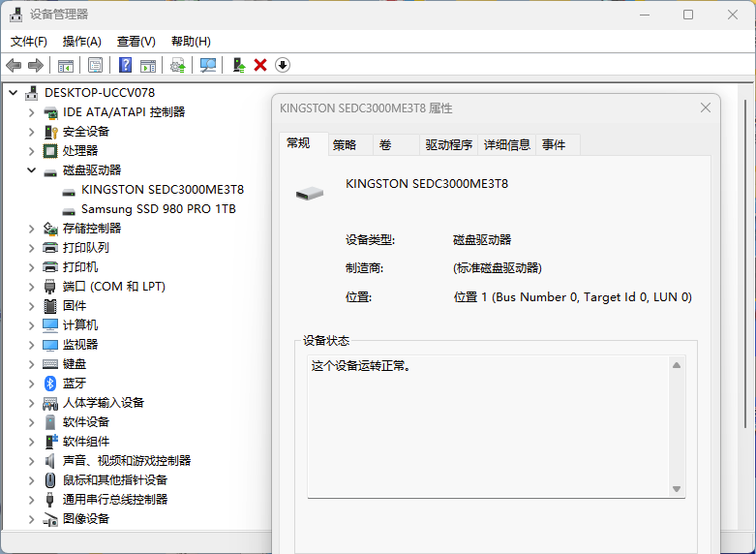Click the COM and LPT ports icon
The image size is (756, 554).
click(x=50, y=287)
